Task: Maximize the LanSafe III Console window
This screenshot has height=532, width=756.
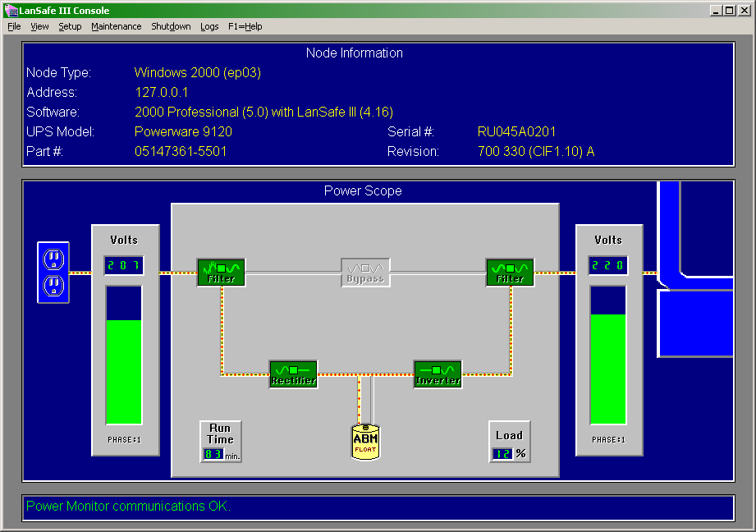Action: (x=730, y=10)
